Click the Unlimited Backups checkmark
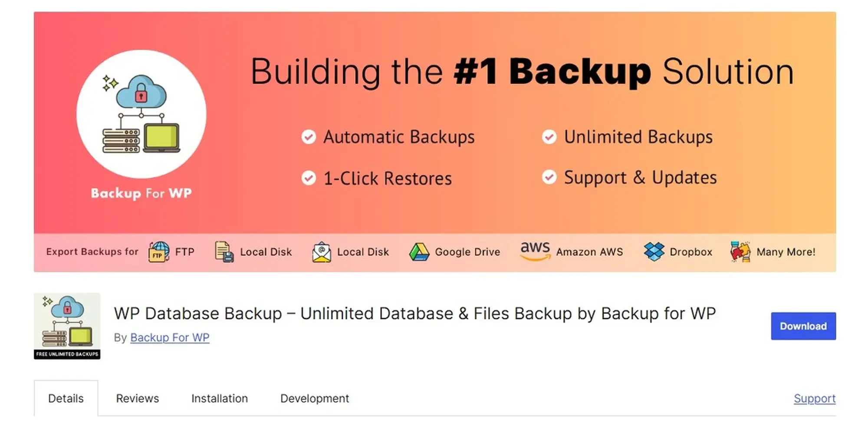868x430 pixels. pos(549,137)
